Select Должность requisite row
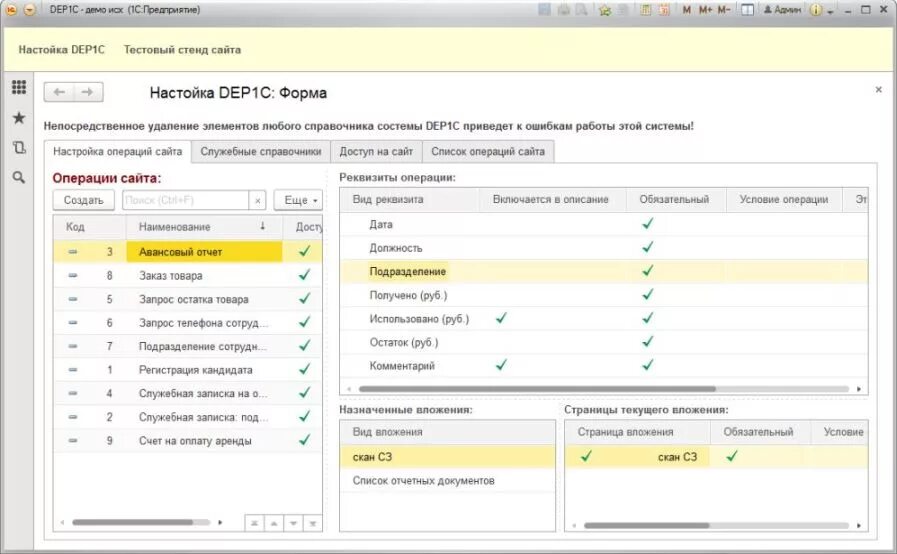The width and height of the screenshot is (897, 554). tap(604, 248)
